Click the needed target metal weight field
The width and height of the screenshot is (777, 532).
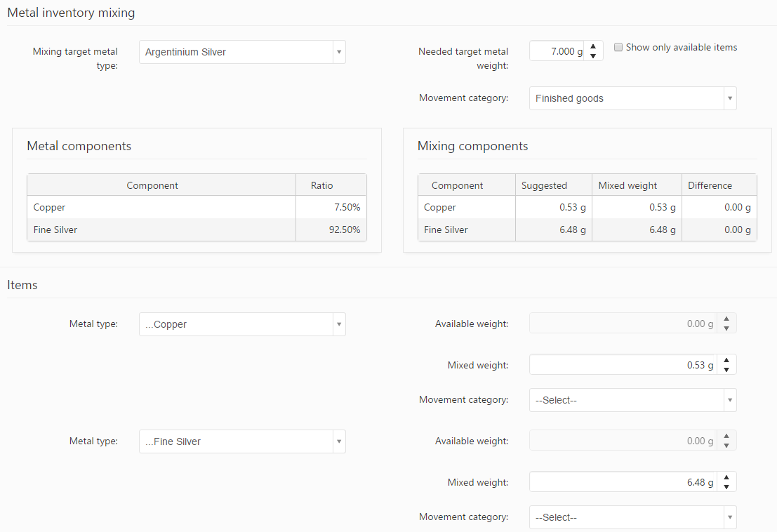(x=557, y=51)
